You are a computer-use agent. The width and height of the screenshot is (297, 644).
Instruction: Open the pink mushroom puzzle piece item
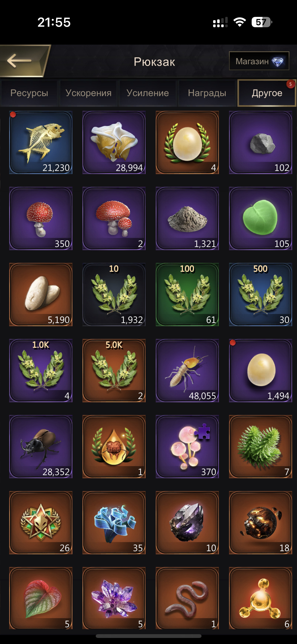pos(187,446)
